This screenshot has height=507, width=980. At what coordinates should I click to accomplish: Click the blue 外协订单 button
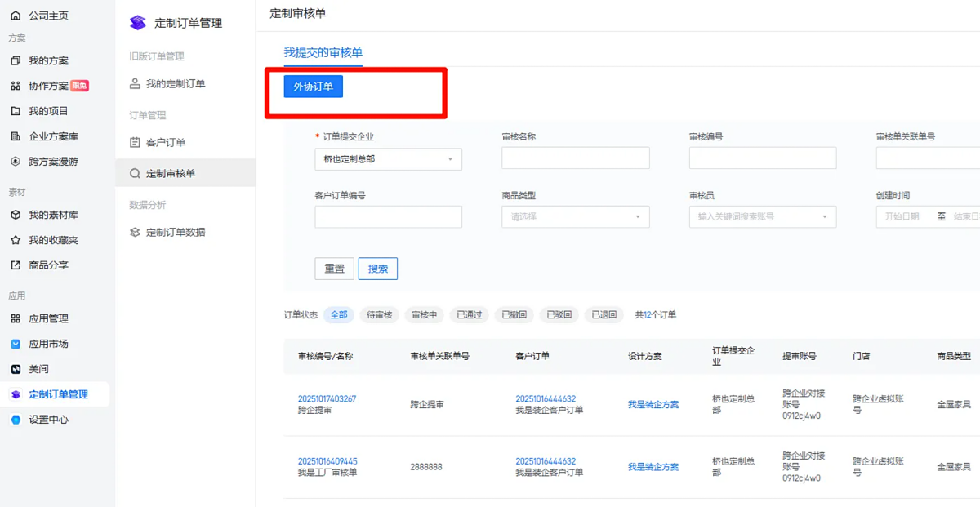point(313,87)
